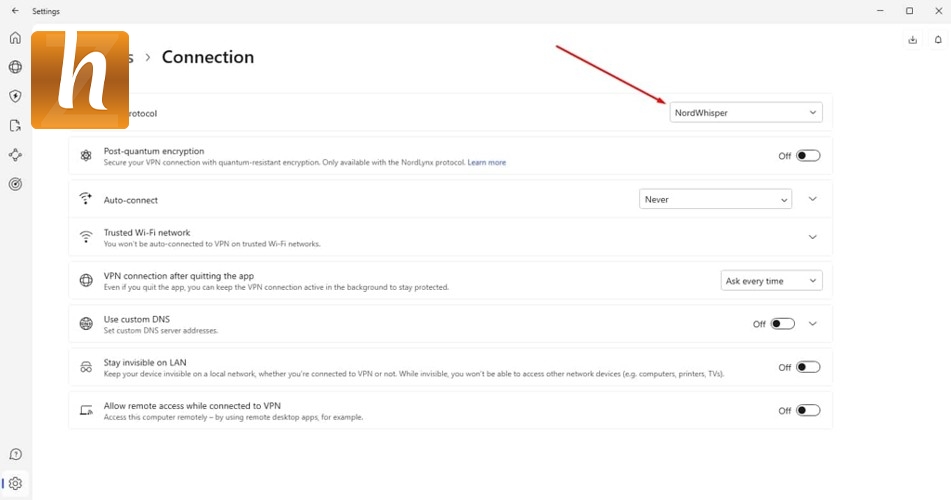Viewport: 951px width, 500px height.
Task: Turn on the Stay invisible on LAN switch
Action: pyautogui.click(x=807, y=367)
